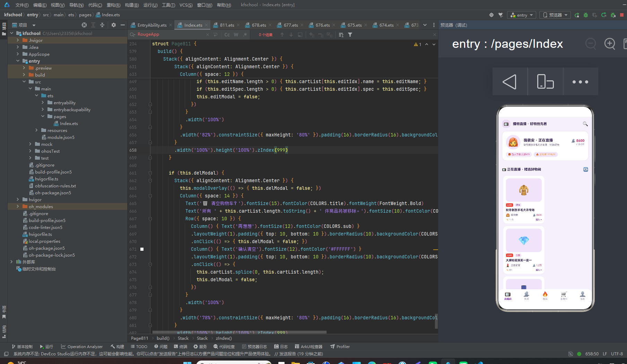Image resolution: width=627 pixels, height=364 pixels.
Task: Expand the .hvigor folder
Action: click(18, 40)
